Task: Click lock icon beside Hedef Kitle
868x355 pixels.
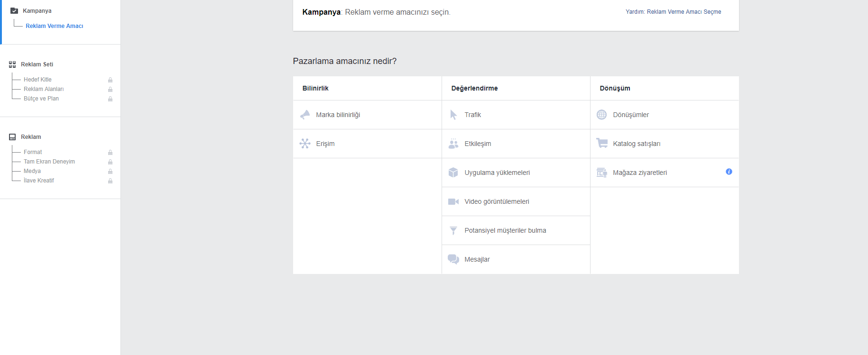Action: 110,80
